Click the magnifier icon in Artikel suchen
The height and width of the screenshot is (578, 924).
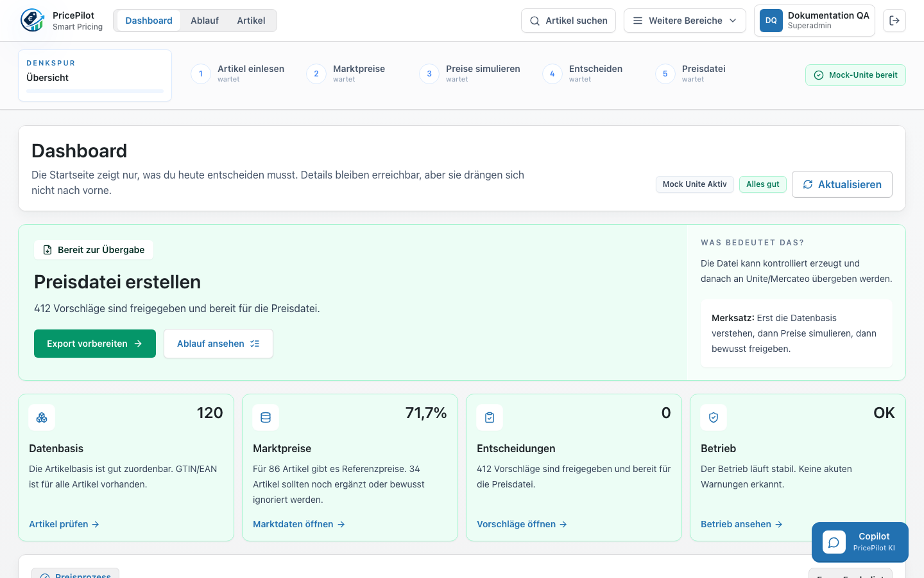535,21
